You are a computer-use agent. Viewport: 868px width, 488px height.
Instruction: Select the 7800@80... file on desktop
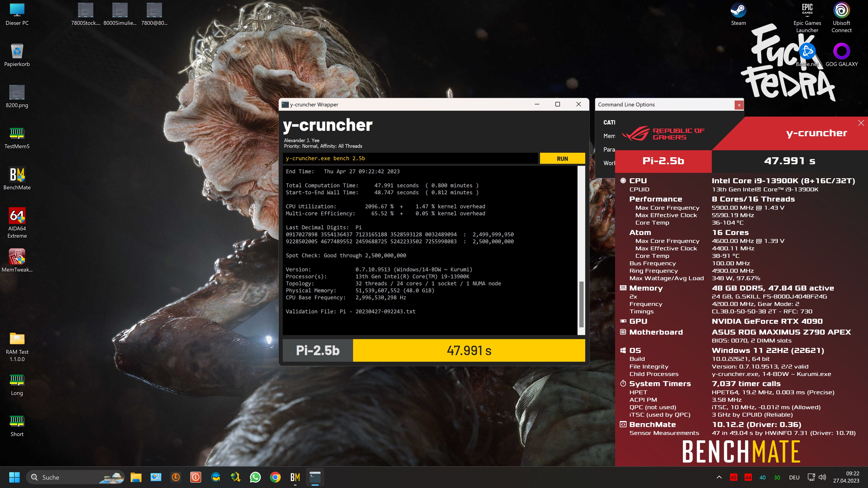154,14
